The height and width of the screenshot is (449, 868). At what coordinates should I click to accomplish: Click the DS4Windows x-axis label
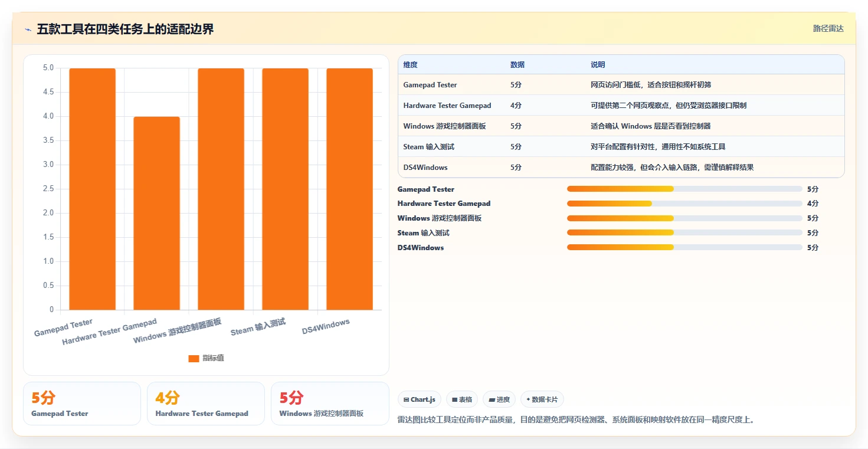[326, 326]
